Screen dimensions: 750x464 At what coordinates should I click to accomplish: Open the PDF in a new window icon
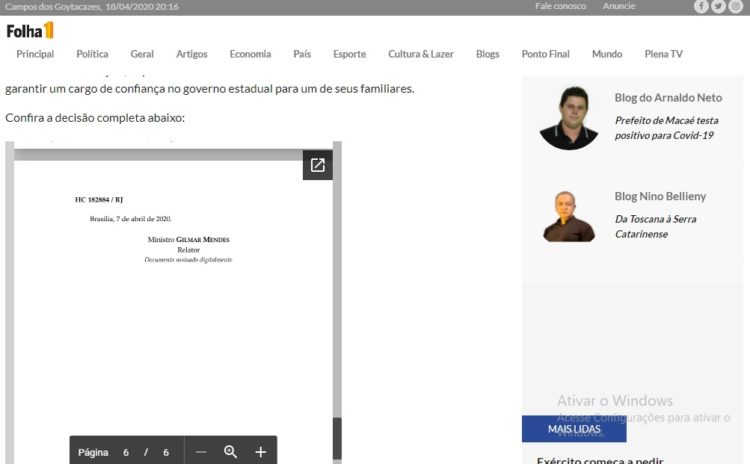click(318, 165)
